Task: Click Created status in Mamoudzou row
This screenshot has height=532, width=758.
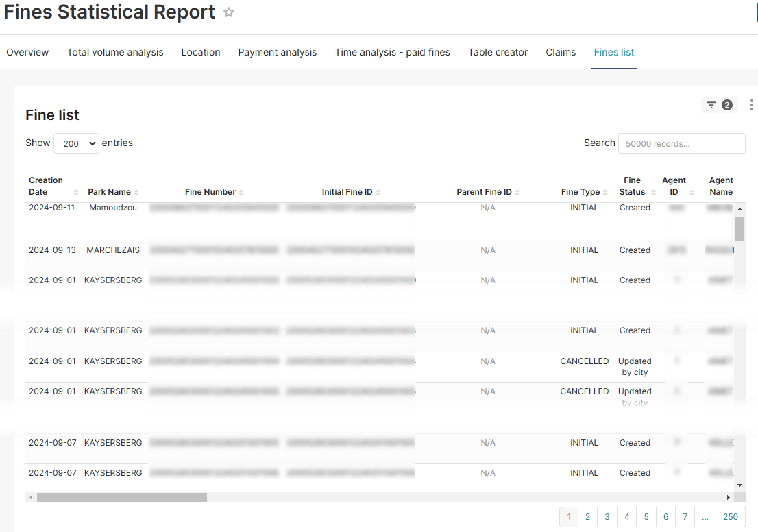Action: [x=635, y=208]
